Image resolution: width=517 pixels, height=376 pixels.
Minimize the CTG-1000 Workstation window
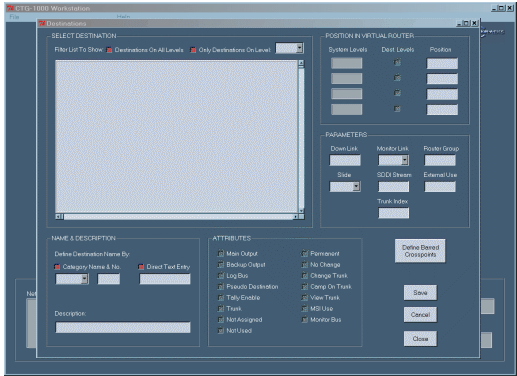[x=494, y=8]
